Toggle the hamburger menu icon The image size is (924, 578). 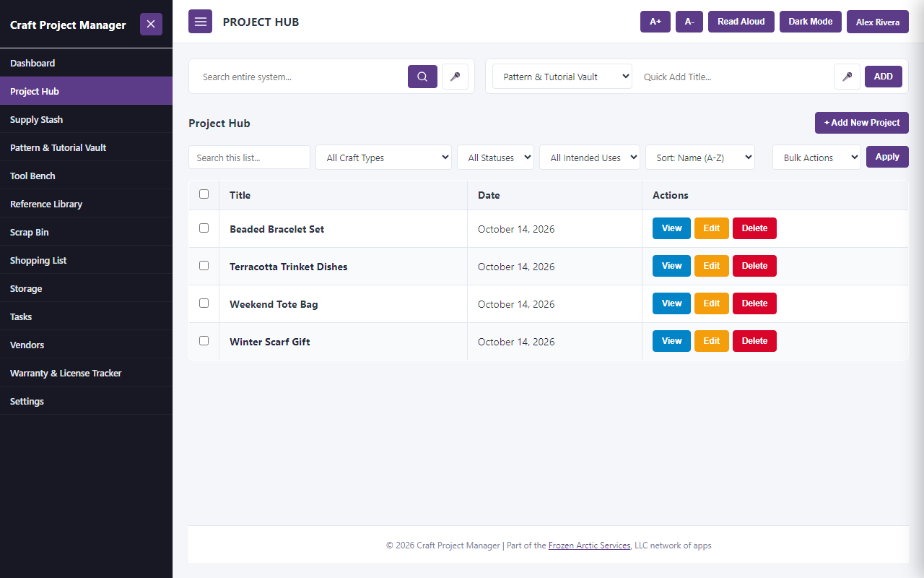(x=200, y=22)
